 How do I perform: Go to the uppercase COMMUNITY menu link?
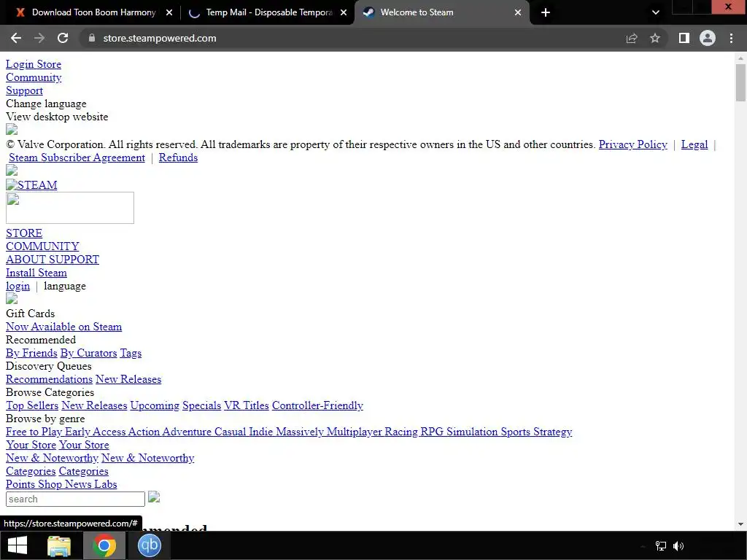[42, 246]
